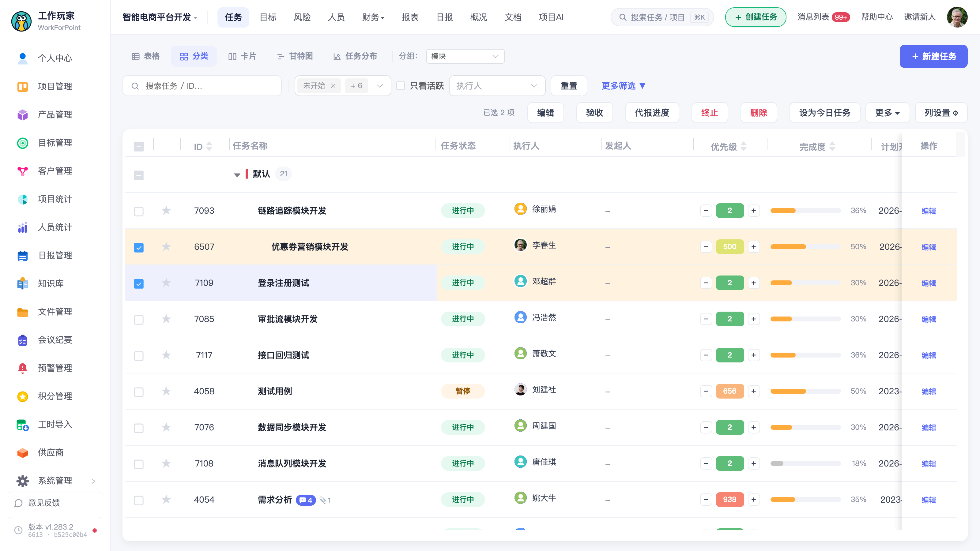The image size is (980, 551).
Task: Click the progress bar of task 6507
Action: click(x=805, y=247)
